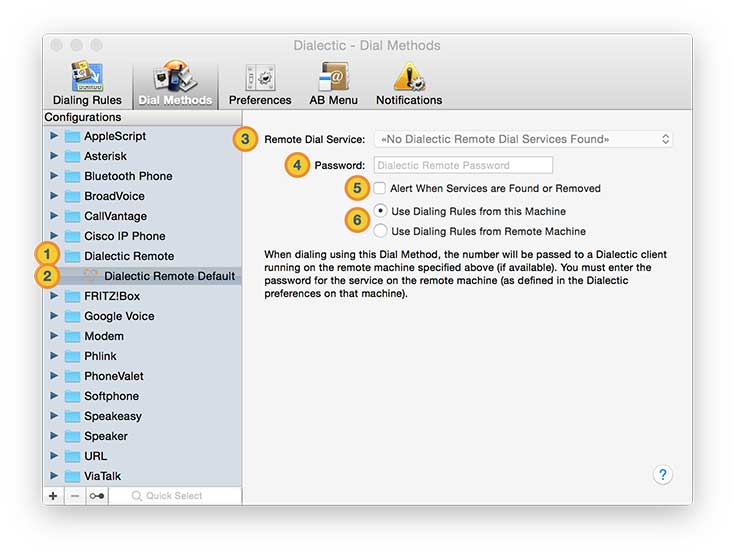Expand the Speakeasy disclosure triangle
The width and height of the screenshot is (734, 555).
click(54, 416)
